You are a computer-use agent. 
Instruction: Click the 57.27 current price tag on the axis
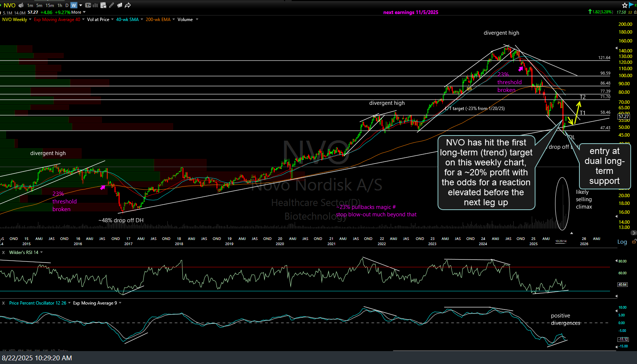click(x=623, y=117)
